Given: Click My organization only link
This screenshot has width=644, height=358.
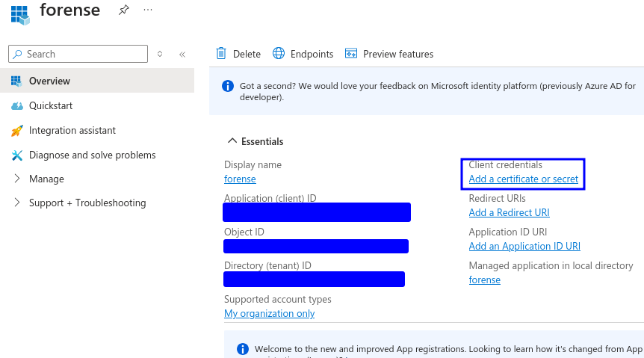Looking at the screenshot, I should coord(270,314).
